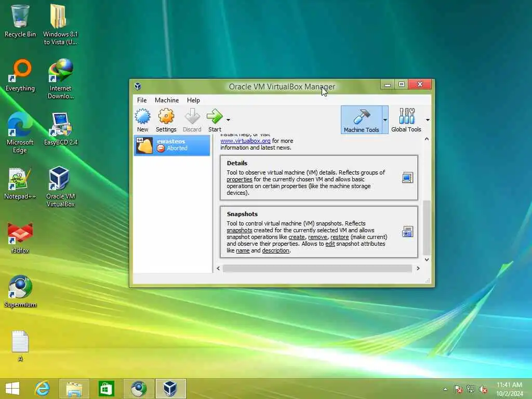
Task: Click the horizontal scrollbar left arrow
Action: coord(218,269)
